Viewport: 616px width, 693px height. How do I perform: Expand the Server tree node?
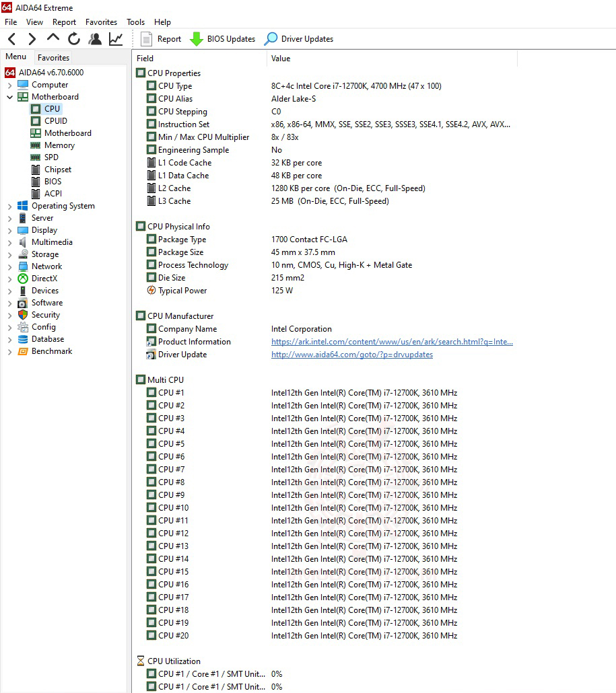tap(9, 218)
